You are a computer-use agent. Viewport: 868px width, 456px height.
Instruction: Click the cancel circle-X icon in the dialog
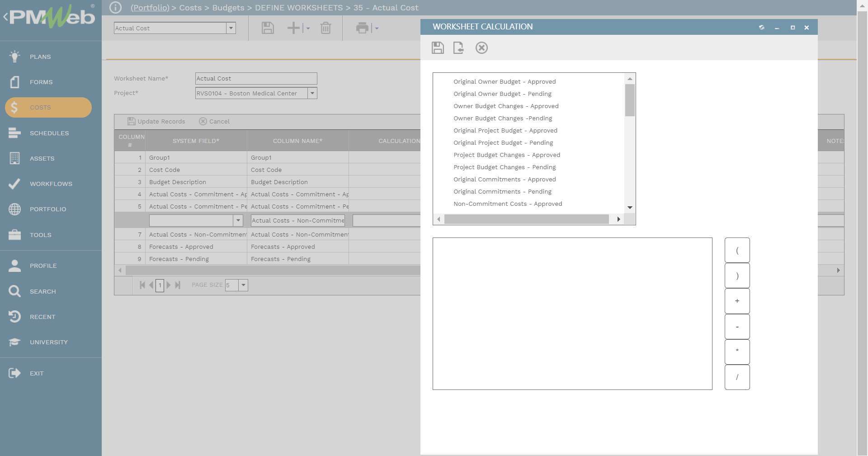(x=481, y=48)
